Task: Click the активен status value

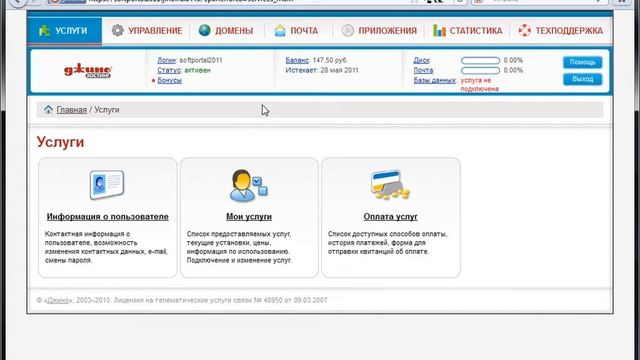Action: pyautogui.click(x=198, y=70)
